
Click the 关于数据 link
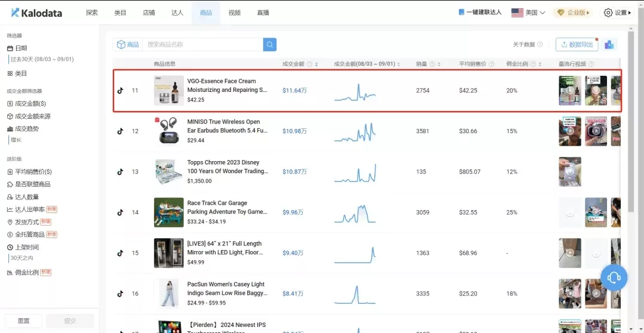(x=523, y=44)
